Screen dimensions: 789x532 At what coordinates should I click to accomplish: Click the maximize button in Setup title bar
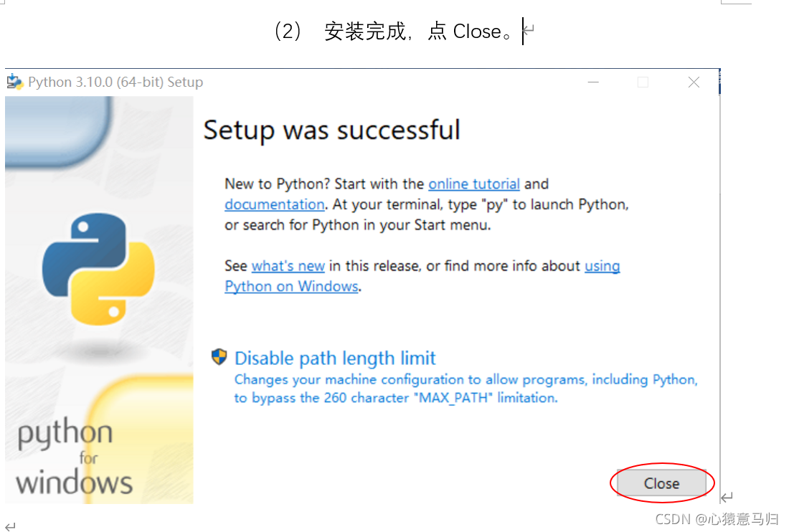click(x=643, y=82)
